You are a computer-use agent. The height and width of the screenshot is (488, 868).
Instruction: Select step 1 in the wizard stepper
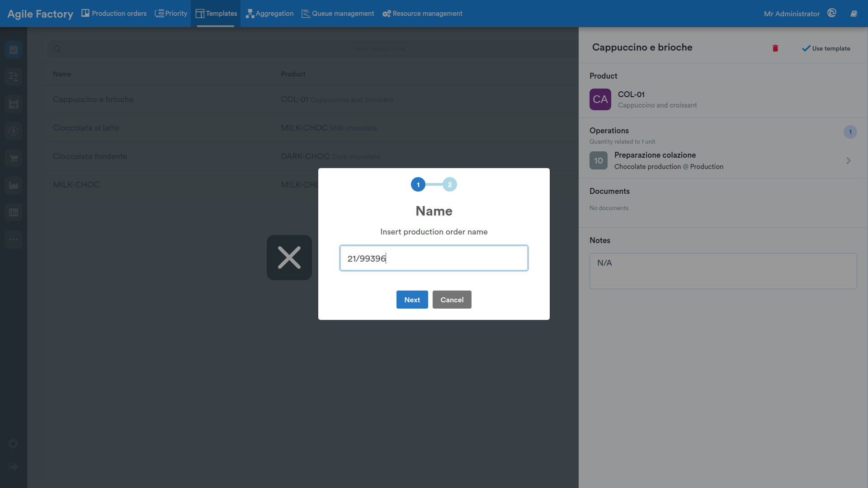[418, 184]
